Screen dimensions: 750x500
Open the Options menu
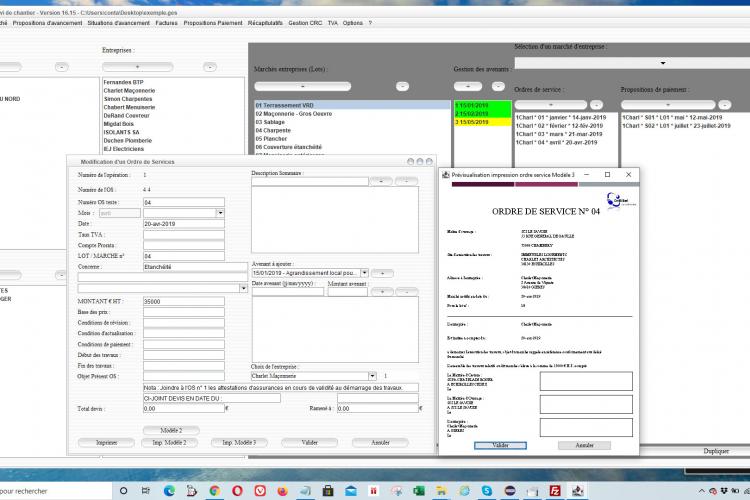pos(353,23)
